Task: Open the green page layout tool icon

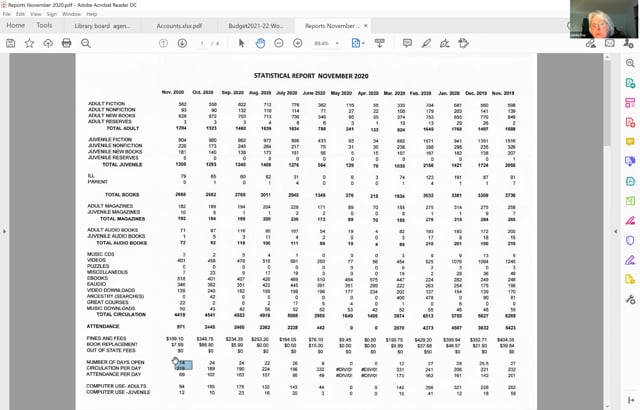Action: pos(630,201)
